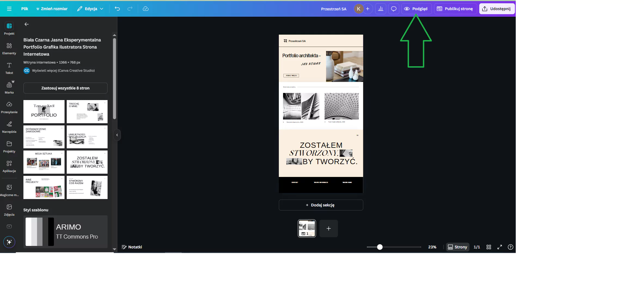644x295 pixels.
Task: Open the grid view icon
Action: pyautogui.click(x=489, y=247)
